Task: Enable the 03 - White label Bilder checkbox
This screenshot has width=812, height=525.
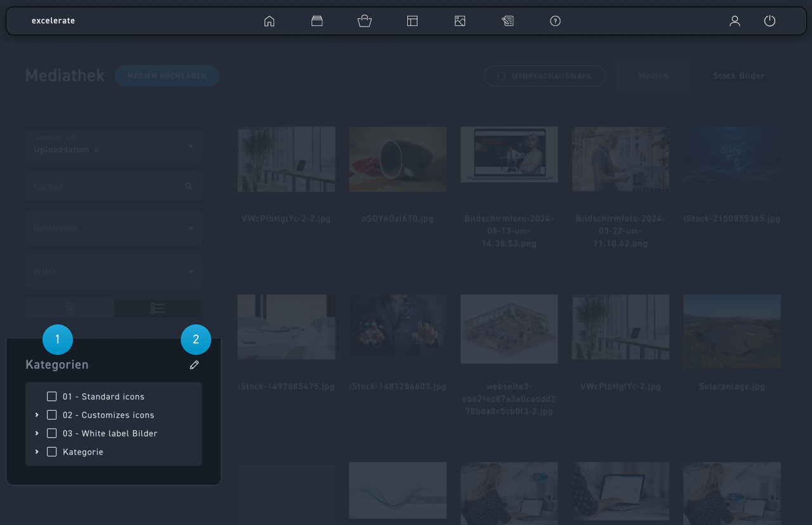Action: (52, 434)
